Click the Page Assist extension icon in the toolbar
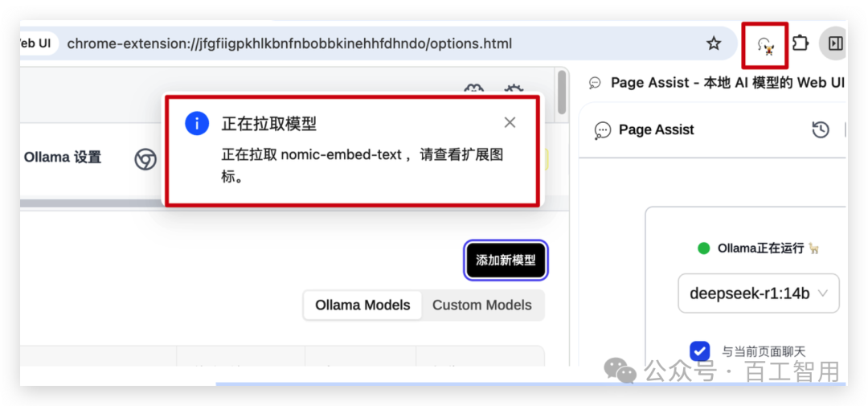Image resolution: width=868 pixels, height=406 pixels. click(x=765, y=45)
